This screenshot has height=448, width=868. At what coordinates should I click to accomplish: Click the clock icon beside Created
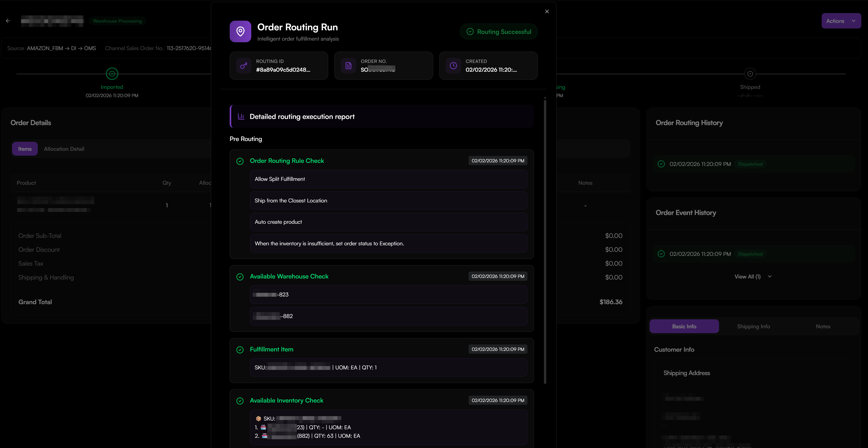tap(453, 66)
